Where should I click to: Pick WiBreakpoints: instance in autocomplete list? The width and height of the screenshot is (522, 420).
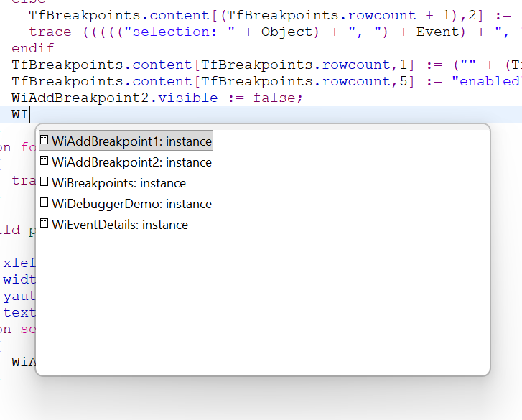(x=118, y=183)
